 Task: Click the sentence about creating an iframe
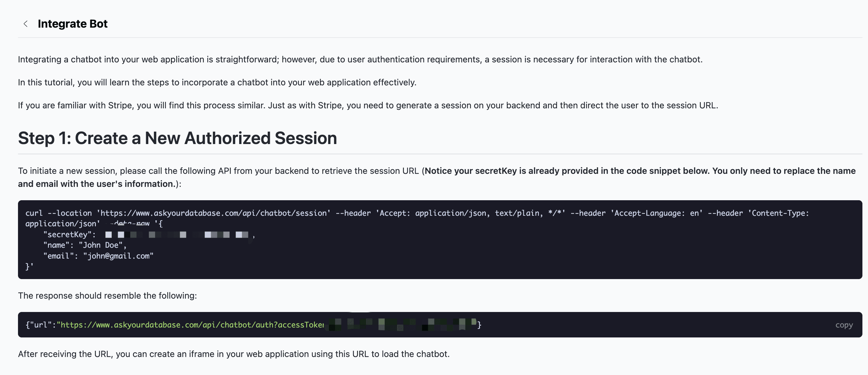[234, 354]
